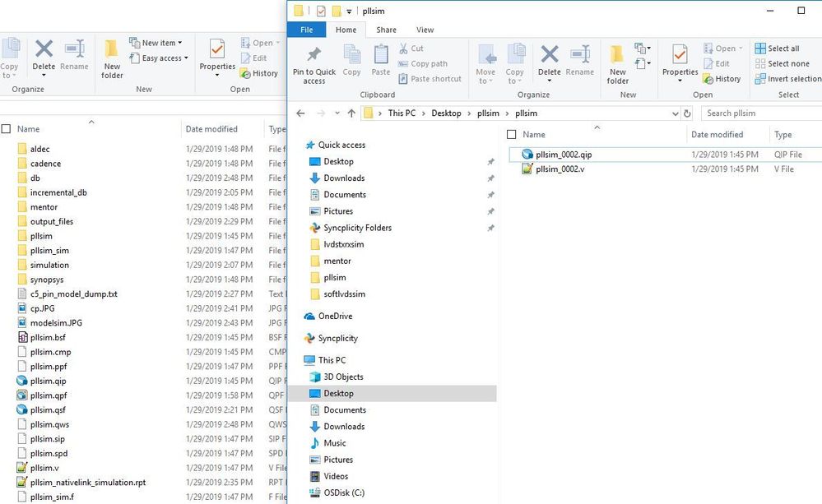Click Edit in front window Open group
The image size is (822, 504).
716,63
